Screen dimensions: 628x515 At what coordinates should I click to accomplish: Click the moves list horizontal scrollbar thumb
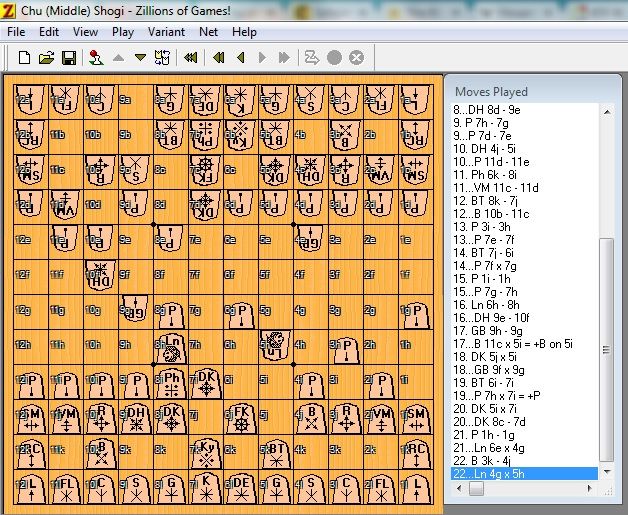476,488
